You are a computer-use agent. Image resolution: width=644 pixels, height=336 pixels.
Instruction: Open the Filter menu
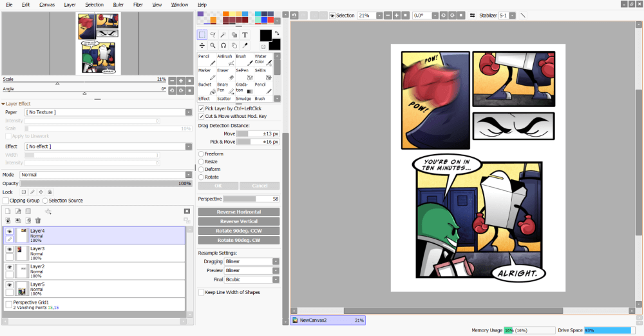tap(138, 5)
